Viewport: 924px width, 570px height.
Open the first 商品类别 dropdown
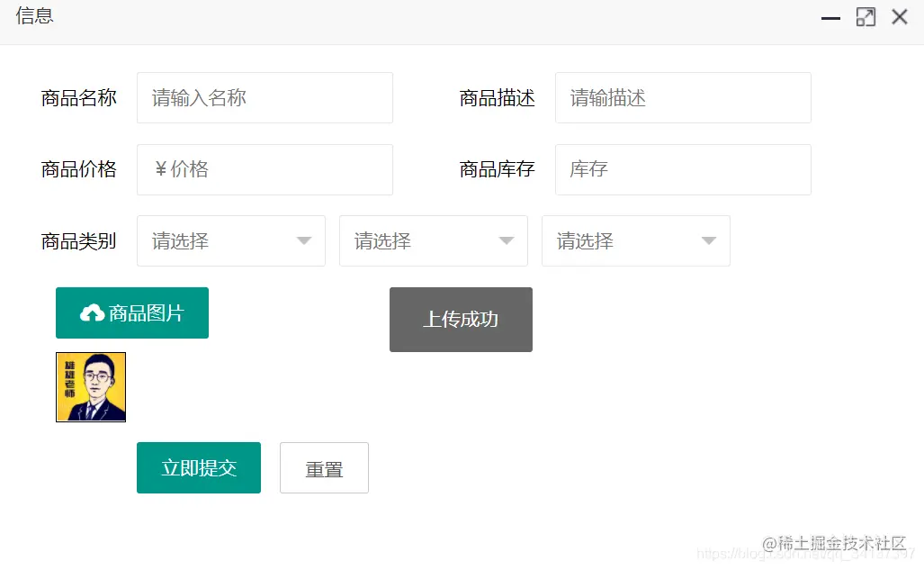[x=230, y=240]
